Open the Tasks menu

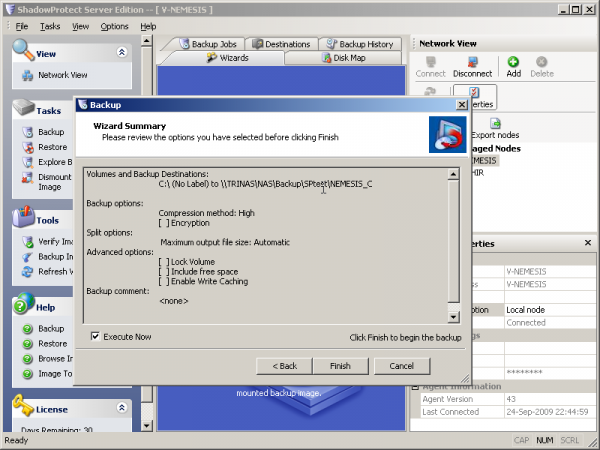tap(50, 26)
